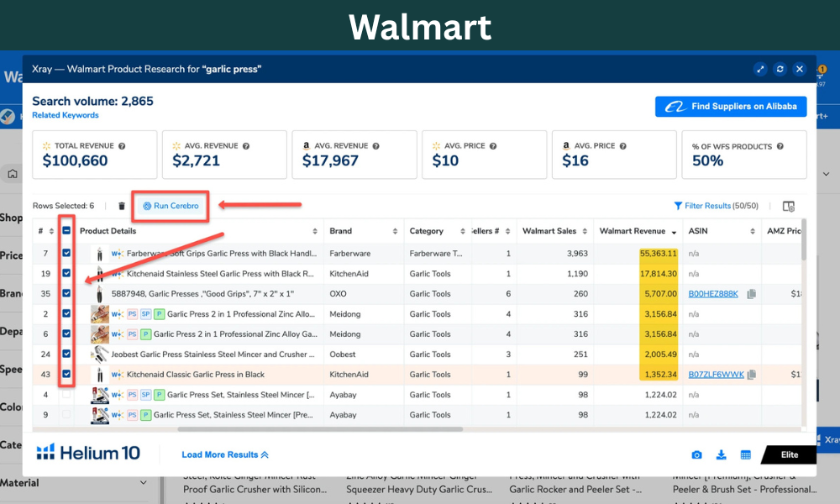Open the table column settings icon
This screenshot has height=504, width=840.
789,206
